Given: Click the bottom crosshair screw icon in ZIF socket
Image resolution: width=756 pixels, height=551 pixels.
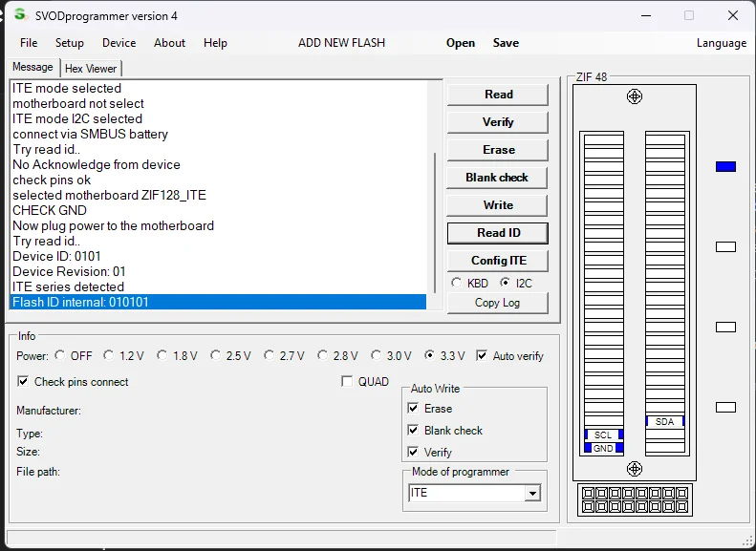Looking at the screenshot, I should click(634, 469).
